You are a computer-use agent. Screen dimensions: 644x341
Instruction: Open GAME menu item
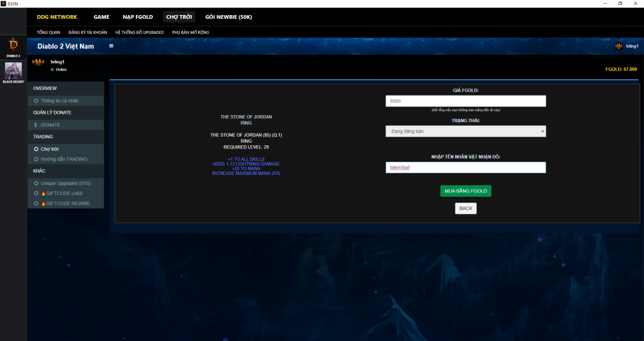pos(101,17)
